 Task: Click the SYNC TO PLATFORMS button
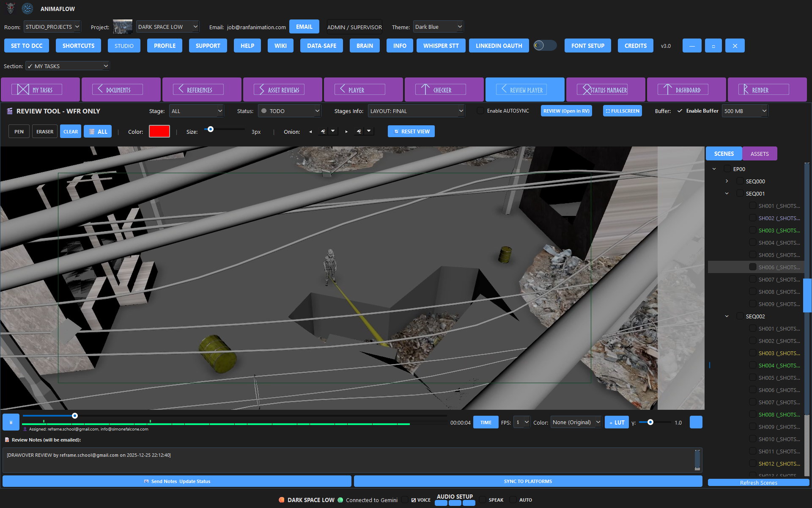527,481
